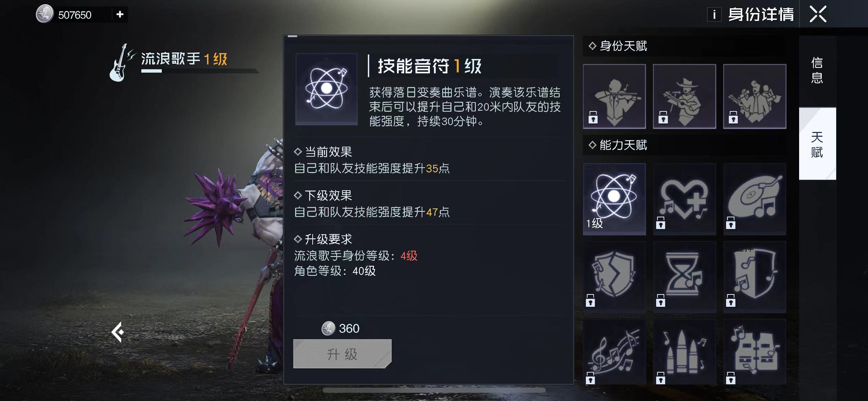Select the locked bullets ammo talent
This screenshot has height=401, width=868.
click(685, 352)
